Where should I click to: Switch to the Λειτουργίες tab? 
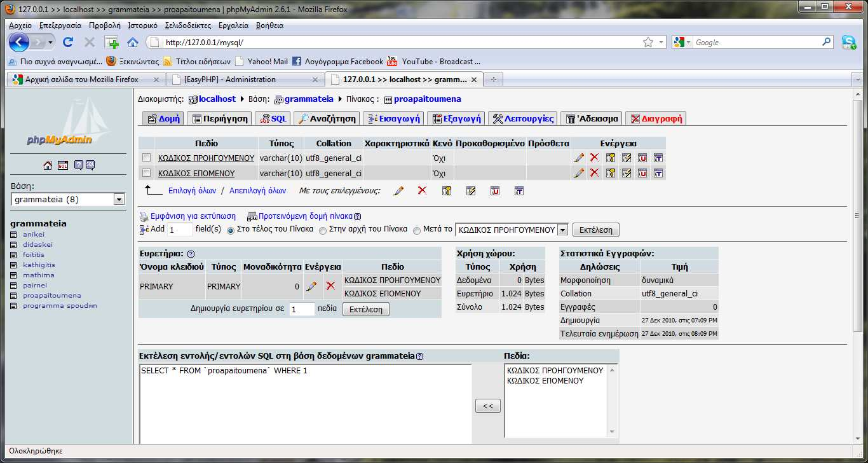click(x=523, y=119)
